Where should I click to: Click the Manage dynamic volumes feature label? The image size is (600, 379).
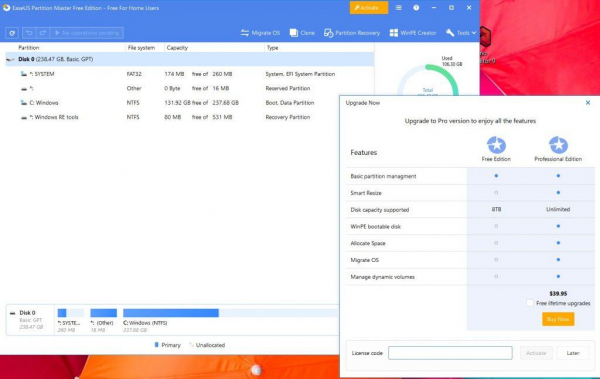pyautogui.click(x=382, y=277)
